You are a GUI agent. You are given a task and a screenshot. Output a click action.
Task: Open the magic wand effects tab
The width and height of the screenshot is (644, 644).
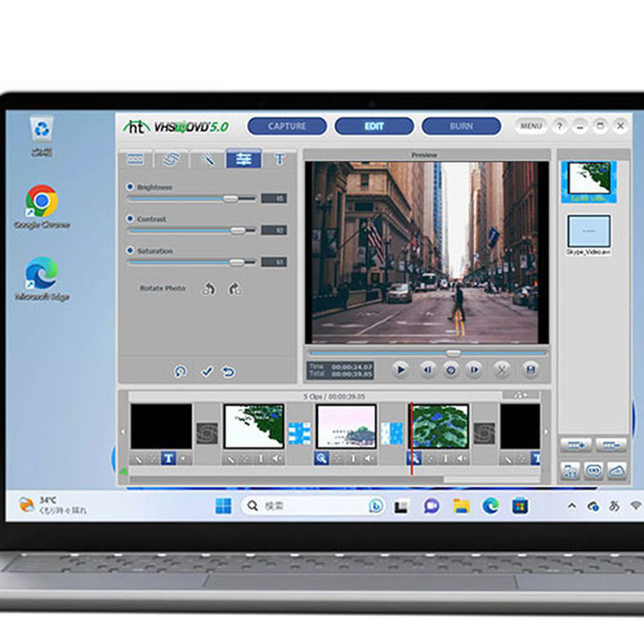pyautogui.click(x=207, y=160)
